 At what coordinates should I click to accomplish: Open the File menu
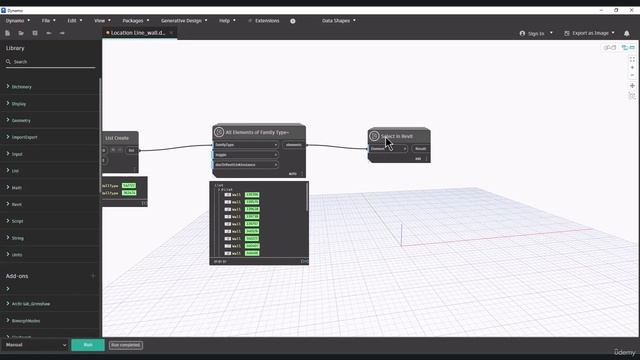pyautogui.click(x=48, y=20)
